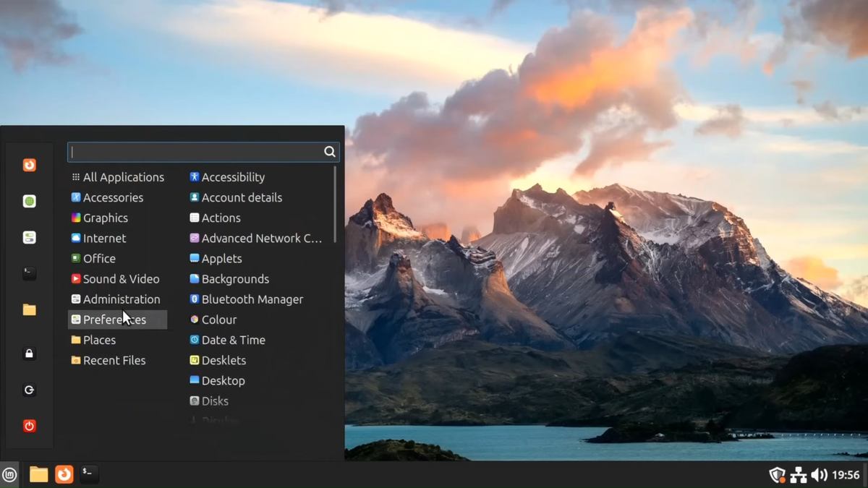Open the update shield icon in the tray
This screenshot has height=488, width=868.
click(x=778, y=475)
